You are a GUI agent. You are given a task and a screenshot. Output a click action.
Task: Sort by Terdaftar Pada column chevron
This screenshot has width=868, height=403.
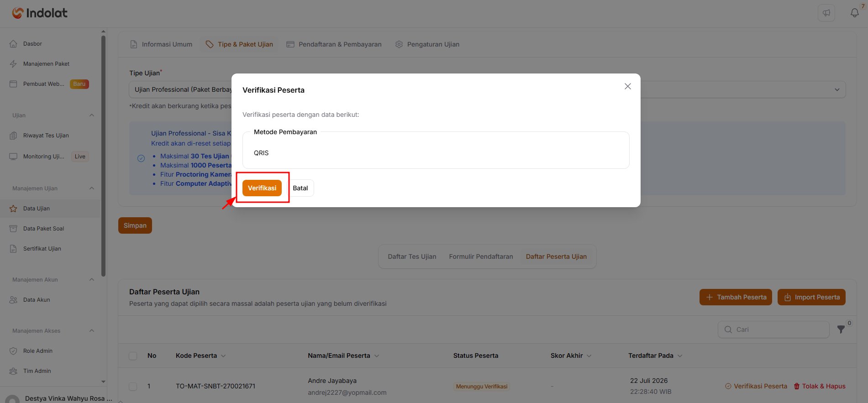[680, 356]
